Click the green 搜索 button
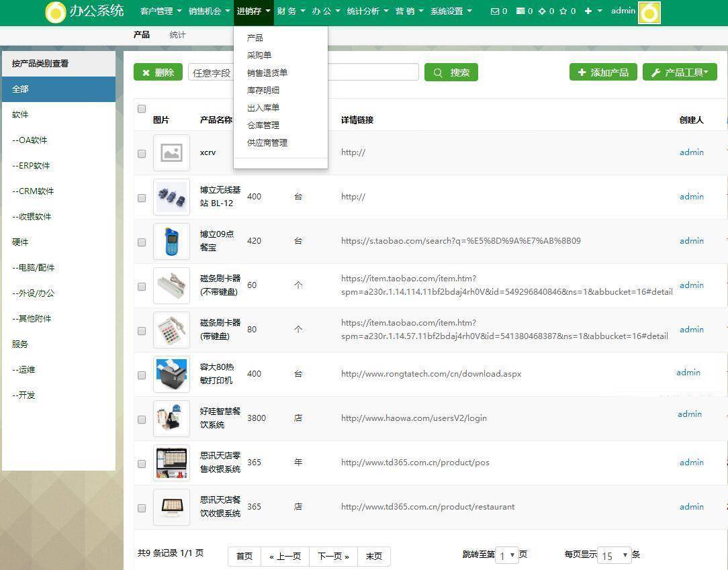The height and width of the screenshot is (570, 728). coord(451,73)
